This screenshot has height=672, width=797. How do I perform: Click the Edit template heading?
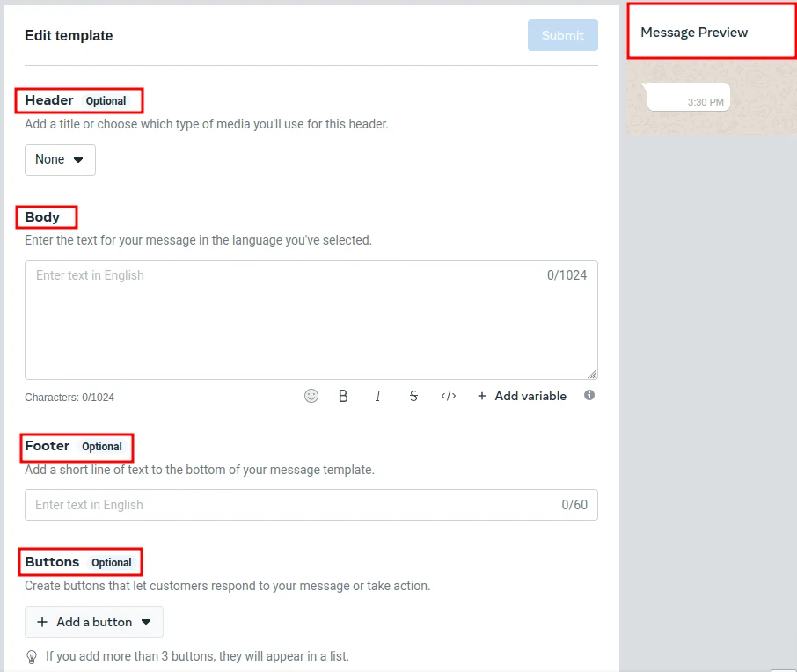point(69,35)
